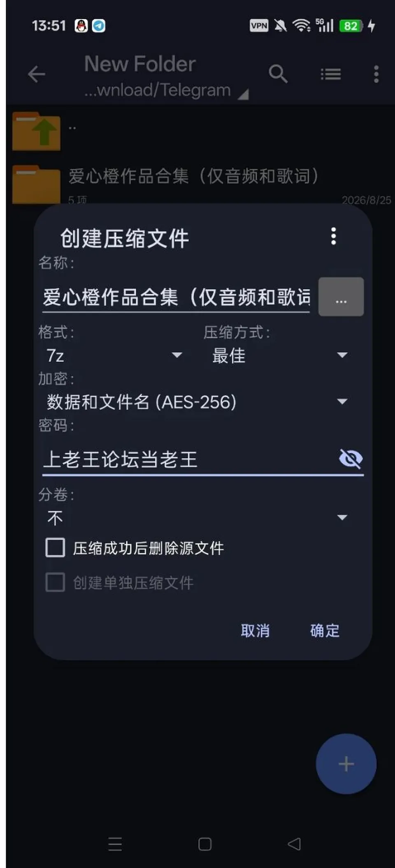Image resolution: width=395 pixels, height=868 pixels.
Task: Tap the blue plus floating button
Action: pyautogui.click(x=346, y=764)
